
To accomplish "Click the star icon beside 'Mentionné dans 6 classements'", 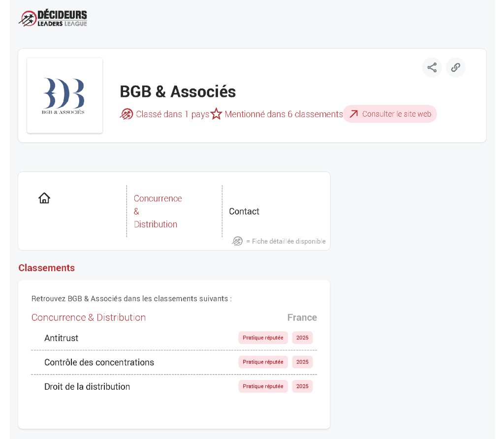I will 217,114.
